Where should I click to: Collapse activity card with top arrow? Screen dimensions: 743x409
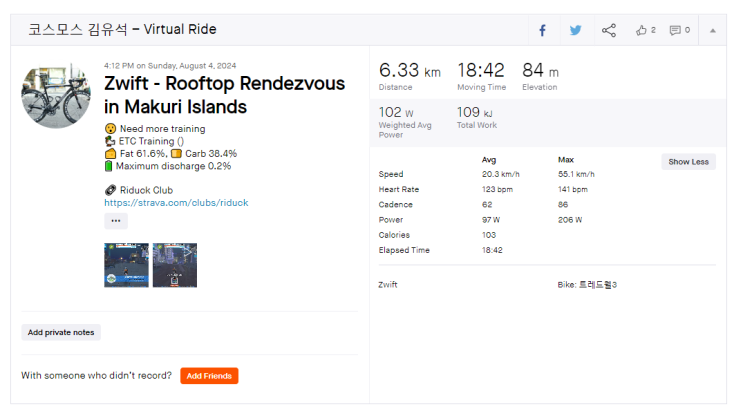click(713, 30)
